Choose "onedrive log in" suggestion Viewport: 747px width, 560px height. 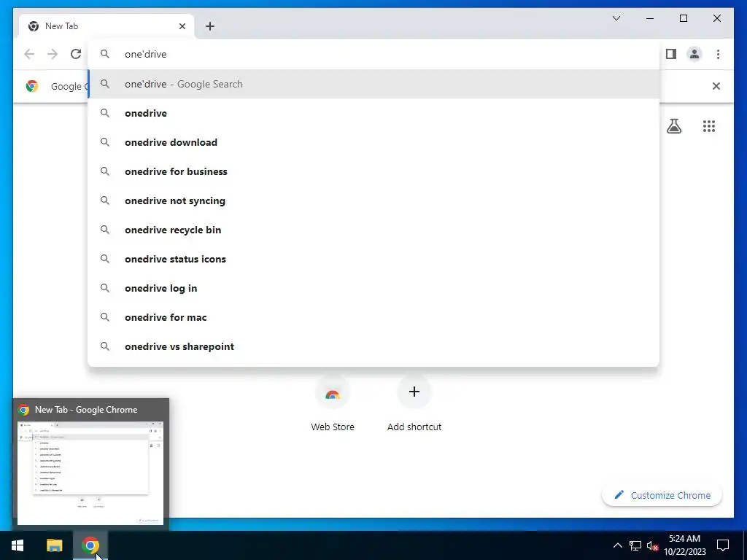[374, 288]
